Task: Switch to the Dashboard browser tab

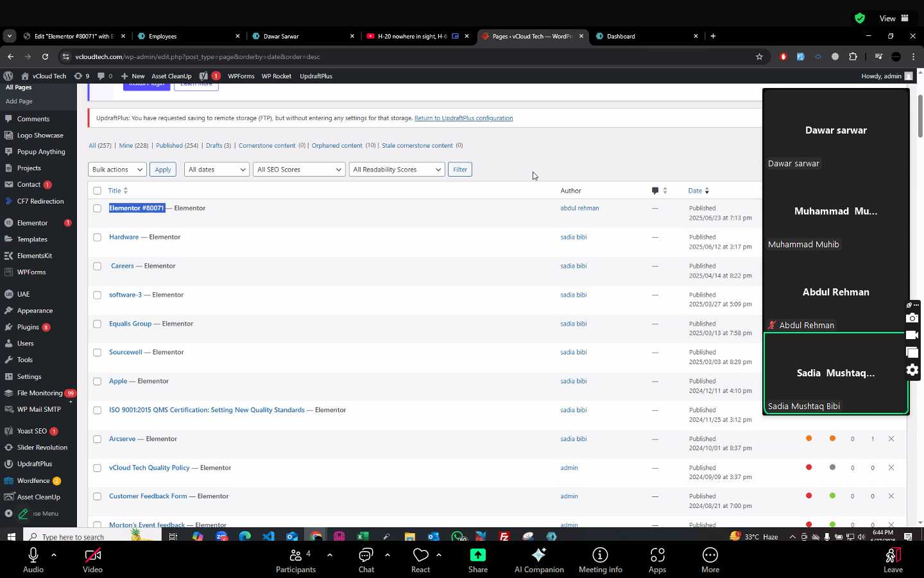Action: 647,36
